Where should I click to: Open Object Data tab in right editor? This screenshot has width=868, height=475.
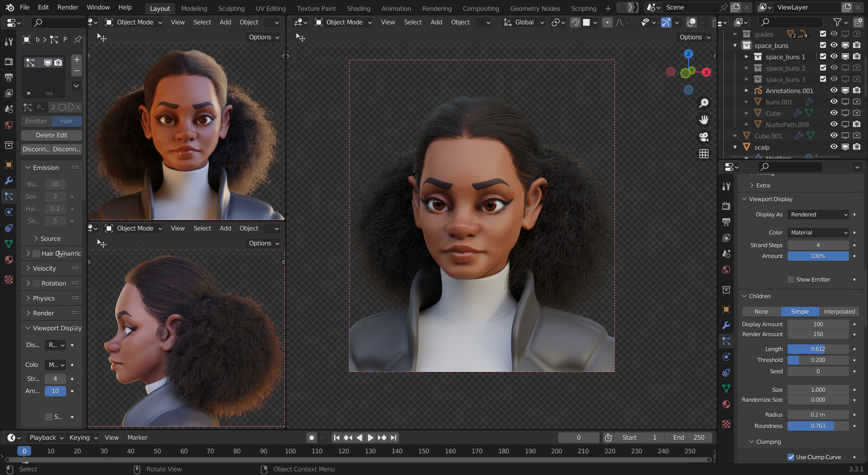click(726, 388)
